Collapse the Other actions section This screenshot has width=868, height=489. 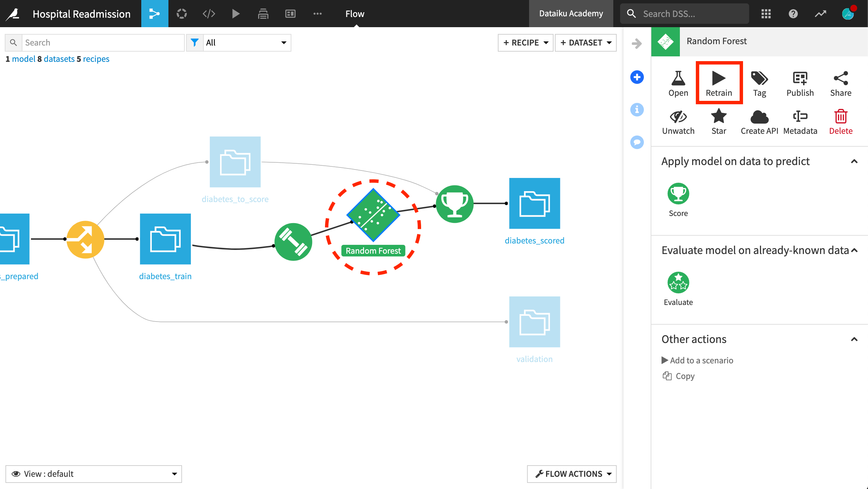pos(854,339)
